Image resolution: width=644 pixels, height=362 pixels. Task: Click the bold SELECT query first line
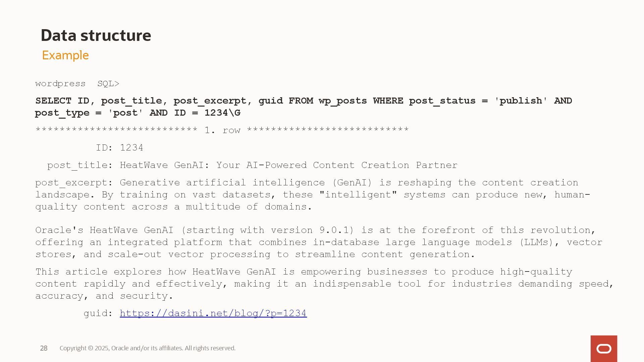[304, 101]
